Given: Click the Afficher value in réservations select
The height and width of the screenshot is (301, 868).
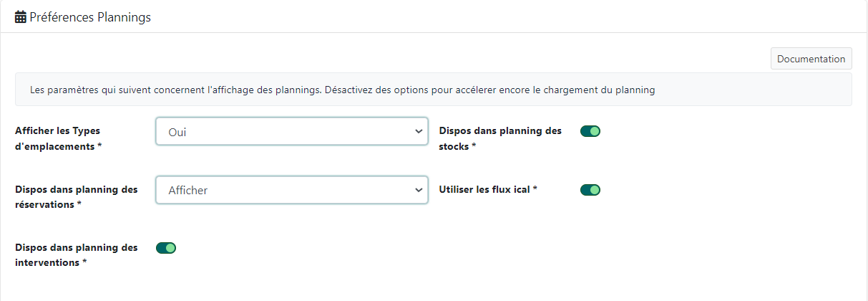Looking at the screenshot, I should 188,190.
